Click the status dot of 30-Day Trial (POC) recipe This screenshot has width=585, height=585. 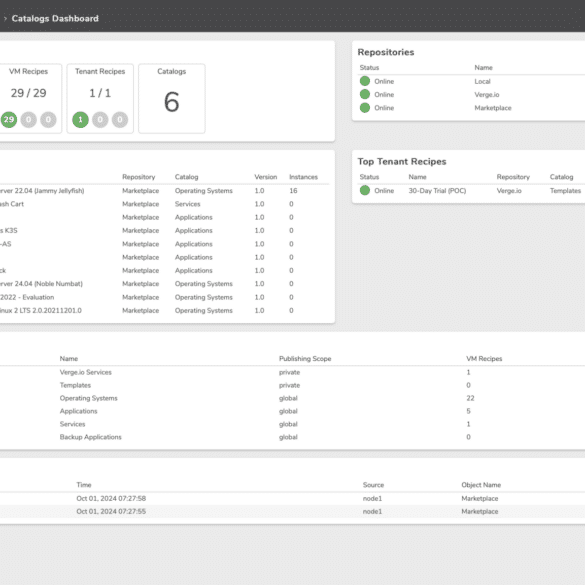tap(365, 191)
